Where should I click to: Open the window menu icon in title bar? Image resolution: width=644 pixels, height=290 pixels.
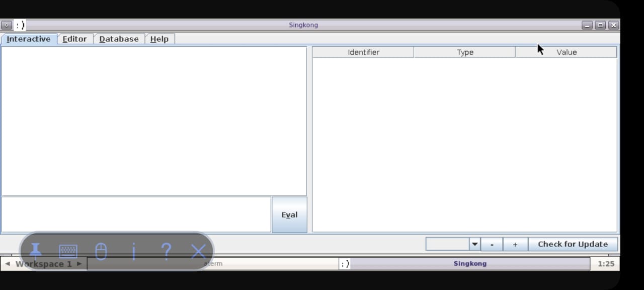[7, 25]
